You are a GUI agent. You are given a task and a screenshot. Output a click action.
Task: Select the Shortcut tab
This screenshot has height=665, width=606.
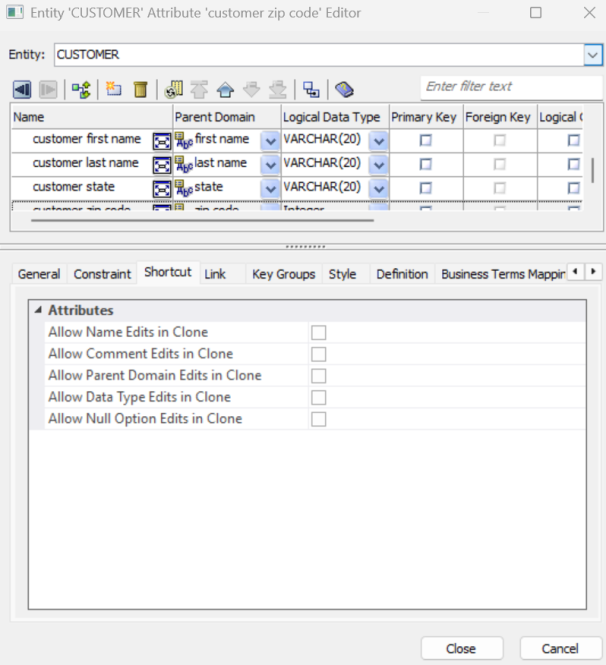(168, 272)
